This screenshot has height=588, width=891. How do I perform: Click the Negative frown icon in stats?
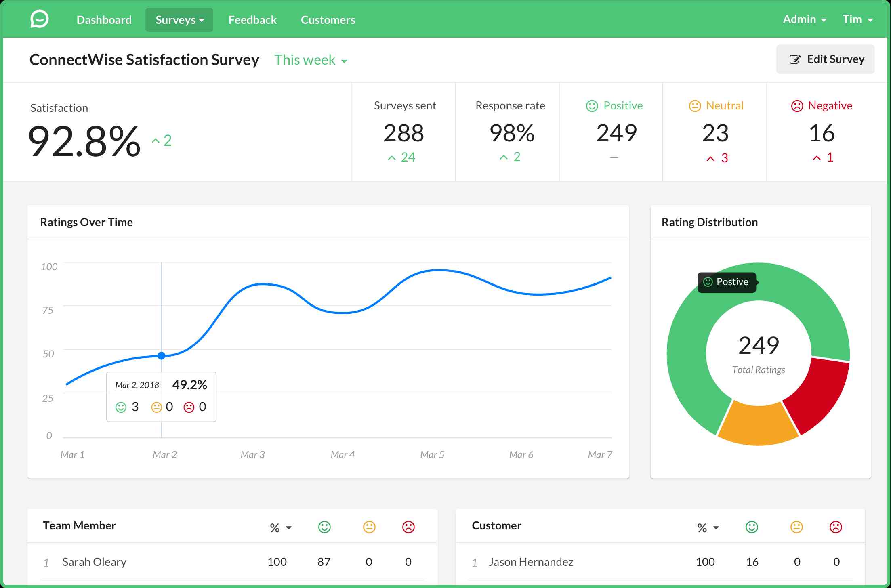click(x=797, y=106)
